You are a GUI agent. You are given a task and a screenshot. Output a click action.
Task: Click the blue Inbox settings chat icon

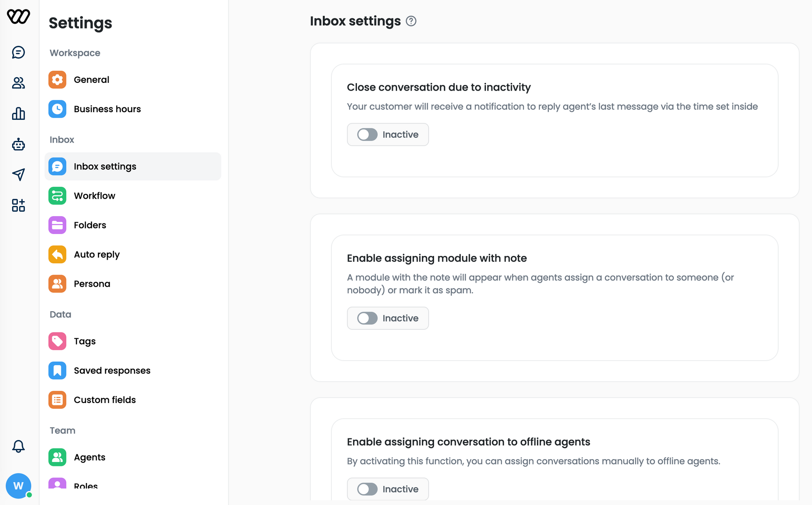[57, 167]
